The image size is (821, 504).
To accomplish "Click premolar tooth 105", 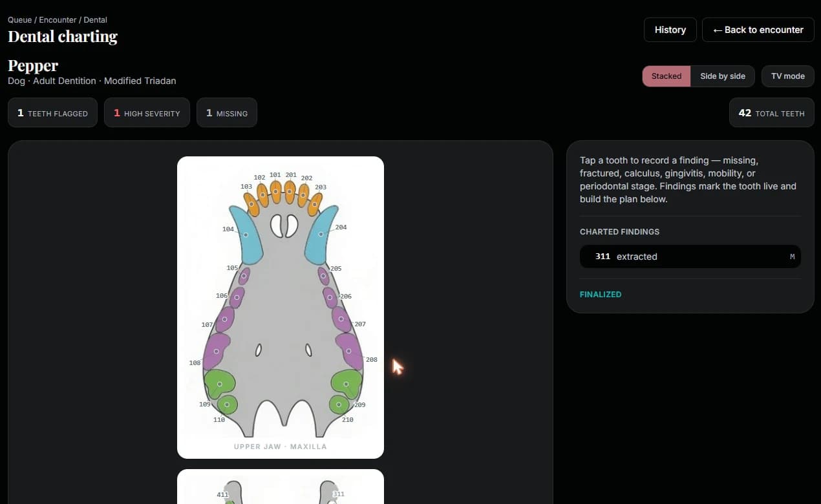I will point(244,276).
